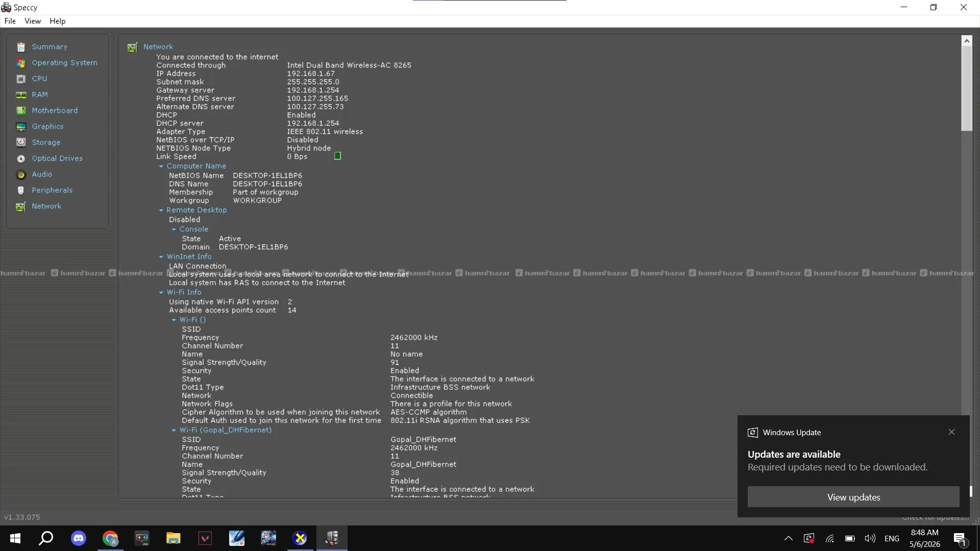Open the Action Center notifications icon
Image resolution: width=980 pixels, height=551 pixels.
960,539
